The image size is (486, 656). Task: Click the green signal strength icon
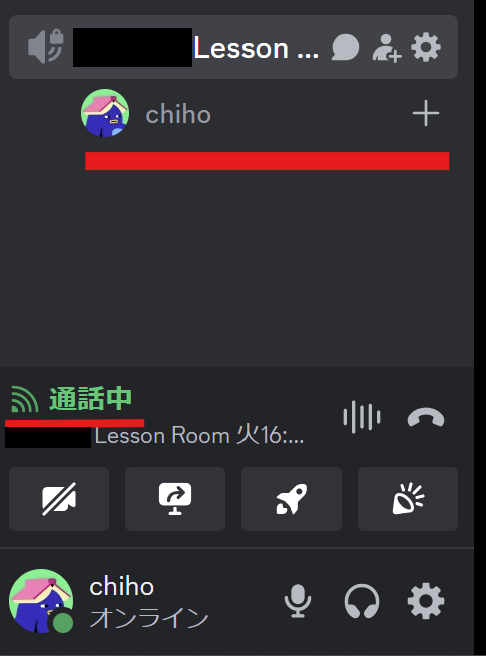pyautogui.click(x=24, y=399)
